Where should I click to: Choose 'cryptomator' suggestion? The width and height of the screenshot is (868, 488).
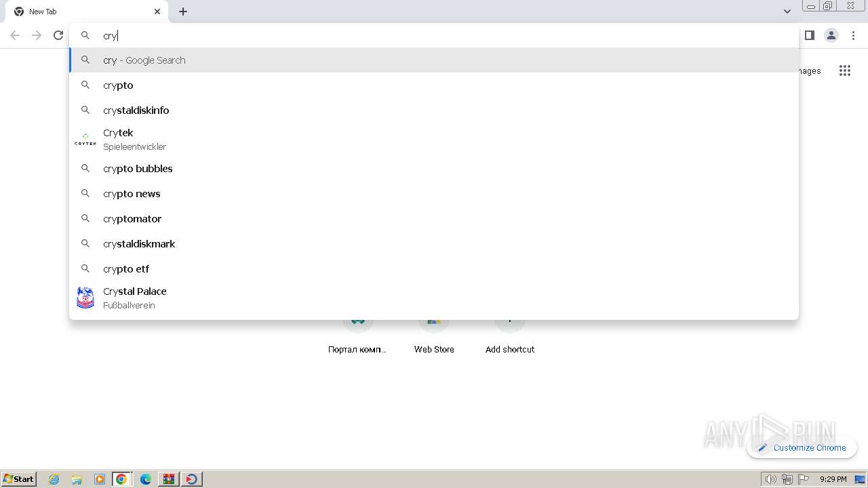(x=434, y=219)
